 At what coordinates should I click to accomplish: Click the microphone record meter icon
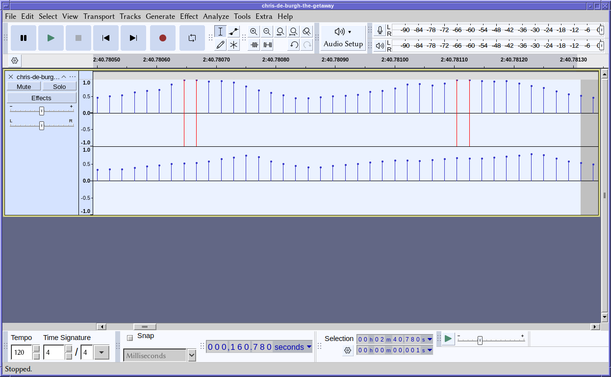pyautogui.click(x=380, y=30)
